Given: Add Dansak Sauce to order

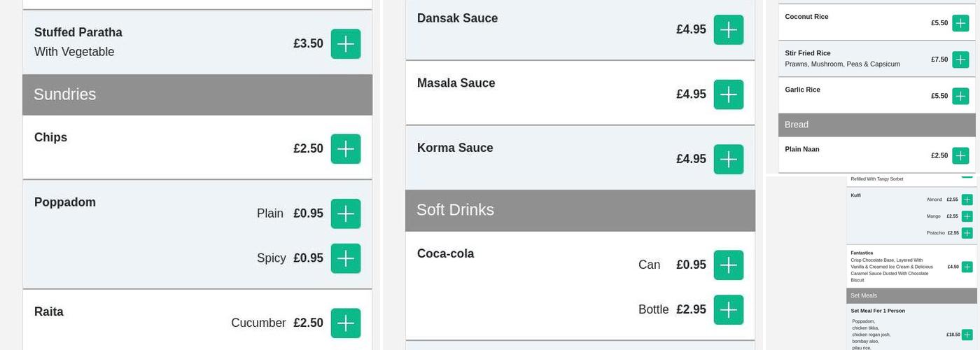Looking at the screenshot, I should 728,29.
